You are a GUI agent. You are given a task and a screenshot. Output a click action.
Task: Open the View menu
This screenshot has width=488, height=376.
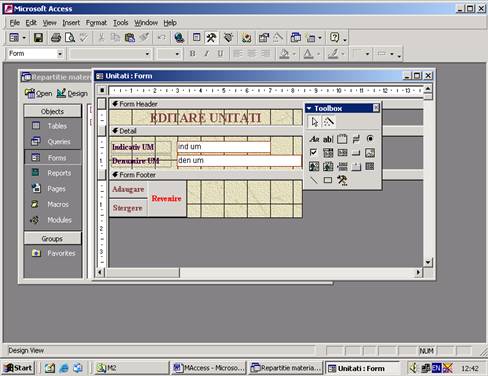click(x=49, y=23)
